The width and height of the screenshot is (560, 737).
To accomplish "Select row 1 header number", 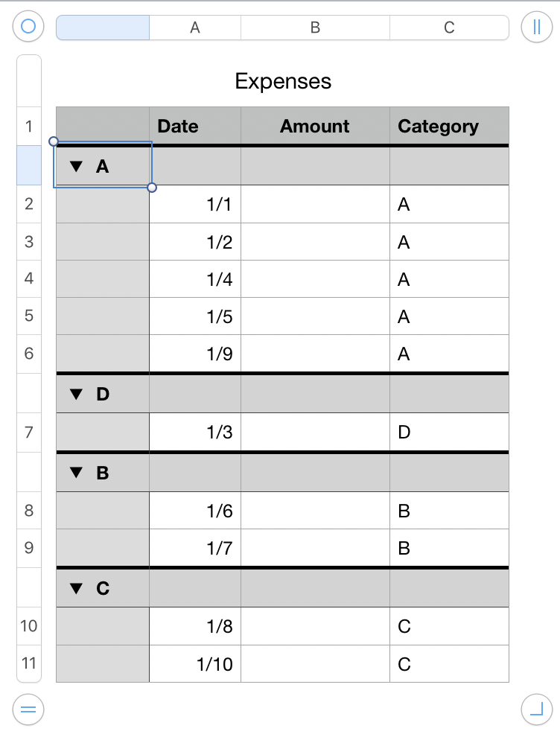I will pyautogui.click(x=29, y=126).
